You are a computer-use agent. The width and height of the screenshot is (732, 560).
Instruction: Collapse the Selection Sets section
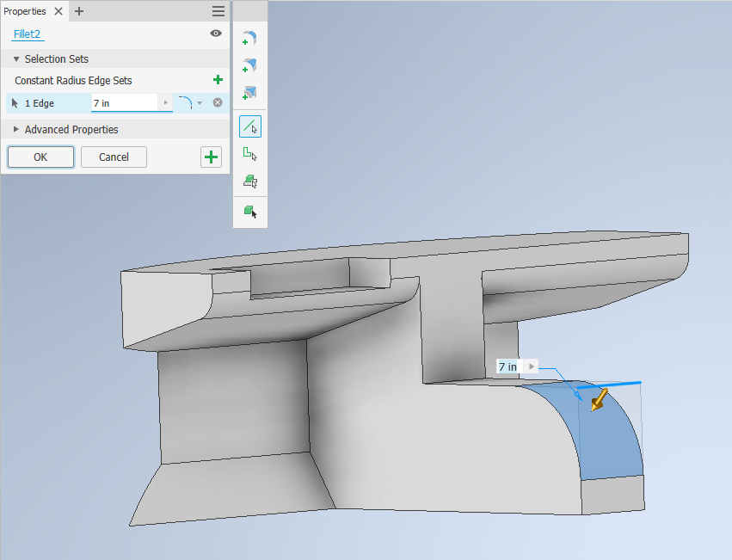click(16, 58)
